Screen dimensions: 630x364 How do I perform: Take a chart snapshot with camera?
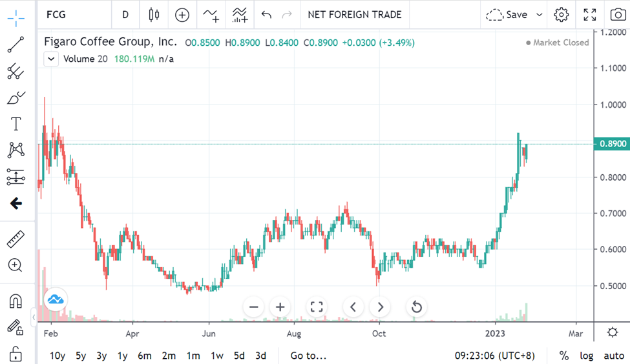(618, 15)
